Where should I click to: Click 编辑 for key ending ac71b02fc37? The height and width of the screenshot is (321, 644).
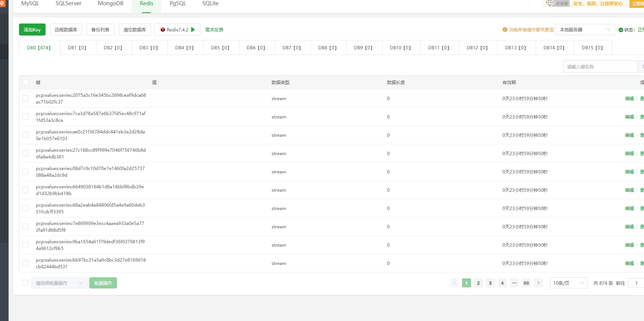pos(629,98)
